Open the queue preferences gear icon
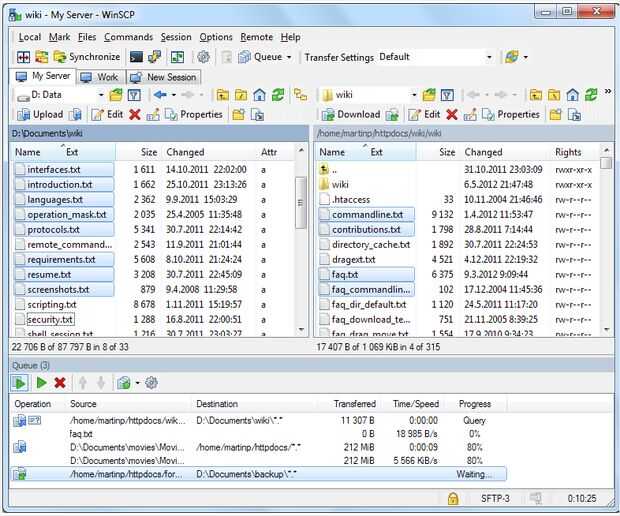This screenshot has height=516, width=620. [151, 383]
